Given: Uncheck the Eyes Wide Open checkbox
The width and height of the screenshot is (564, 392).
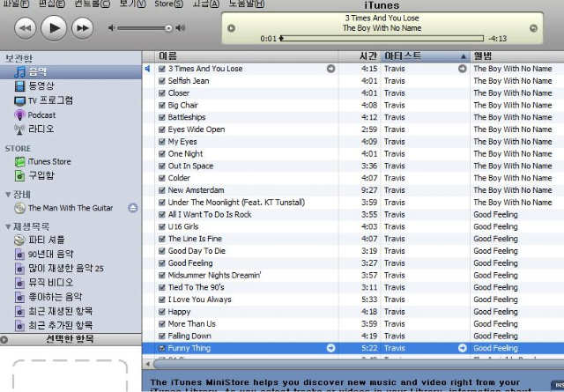Looking at the screenshot, I should coord(162,129).
